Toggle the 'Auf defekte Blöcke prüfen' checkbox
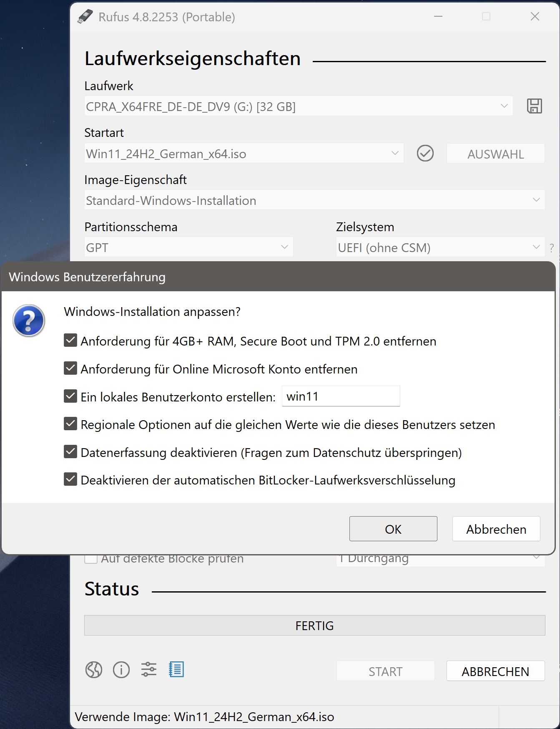Image resolution: width=560 pixels, height=729 pixels. pos(91,559)
